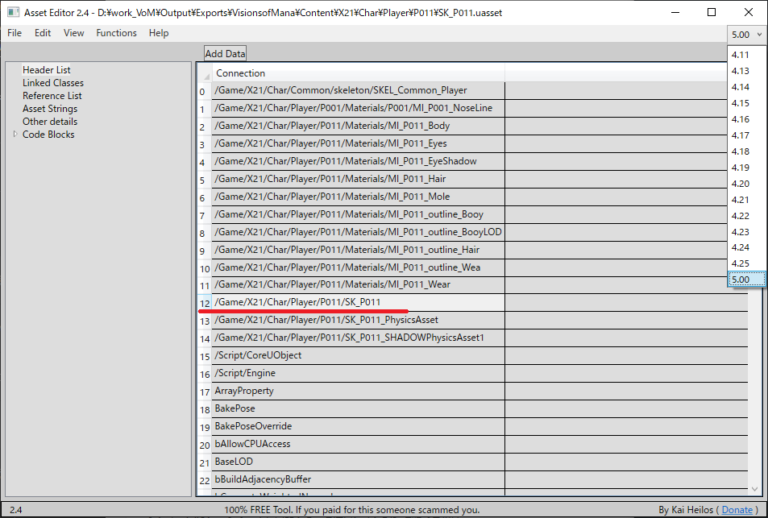Click the Asset Editor app icon in title bar

click(x=13, y=12)
